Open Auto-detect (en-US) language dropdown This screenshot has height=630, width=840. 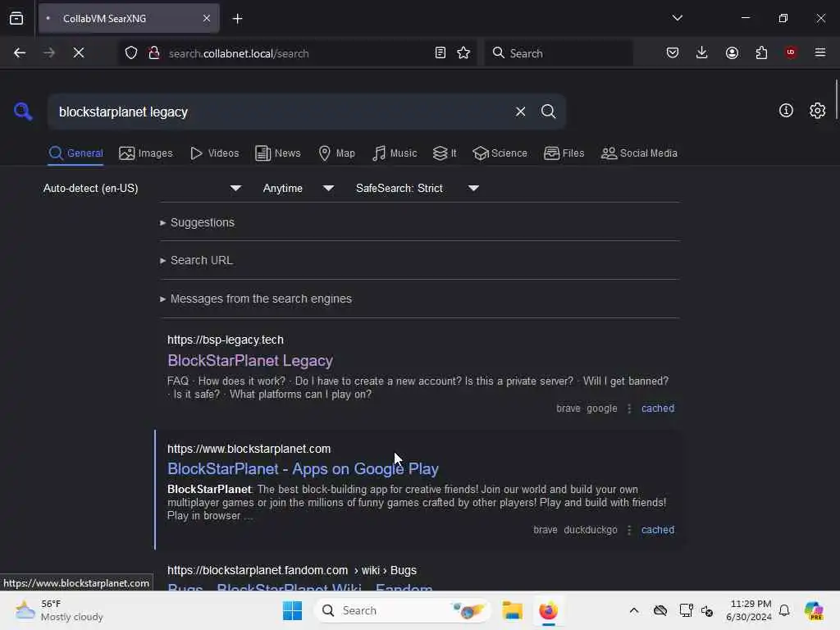coord(143,188)
